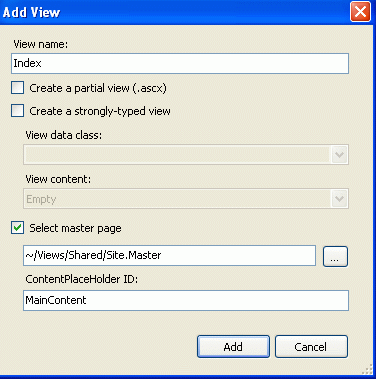Click the master page path field
376x379 pixels.
coord(169,256)
